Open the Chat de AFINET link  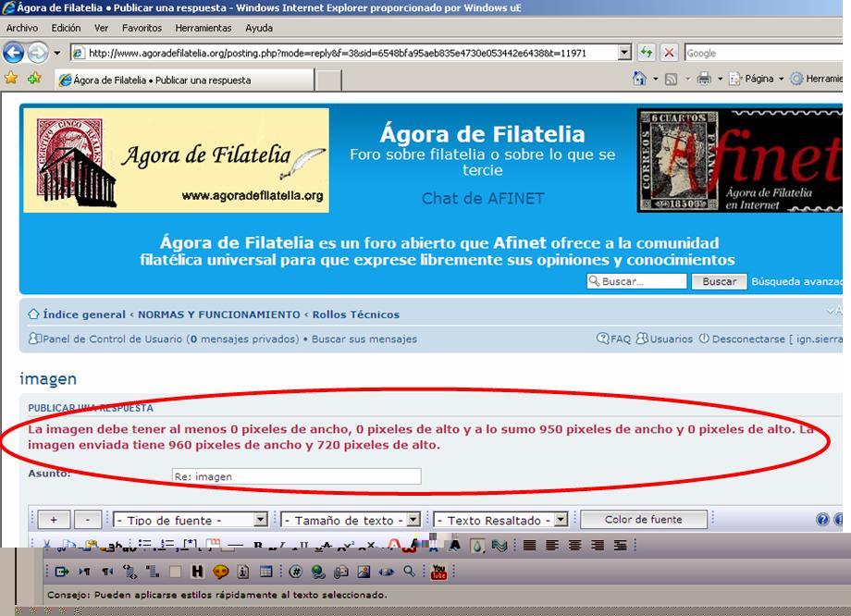pos(483,199)
